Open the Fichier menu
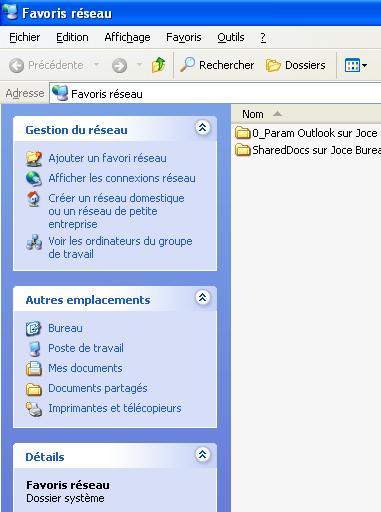381x512 pixels. coord(25,37)
